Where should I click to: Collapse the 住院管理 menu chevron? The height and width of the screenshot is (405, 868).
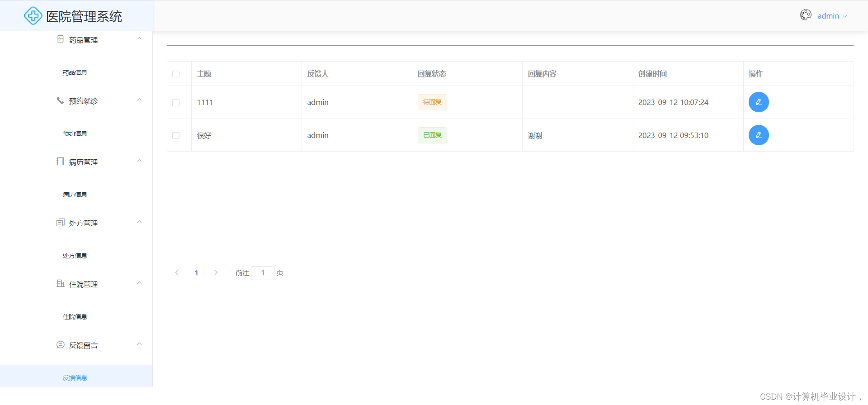coord(139,283)
